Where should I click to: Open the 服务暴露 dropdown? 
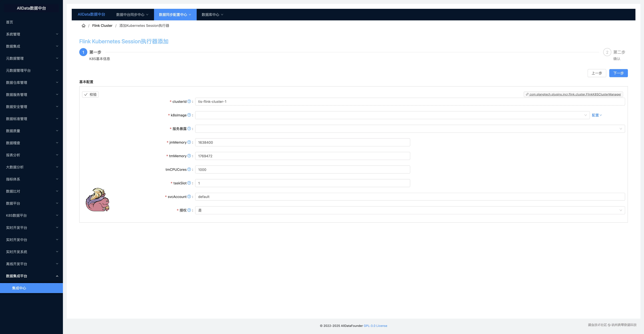pos(410,129)
